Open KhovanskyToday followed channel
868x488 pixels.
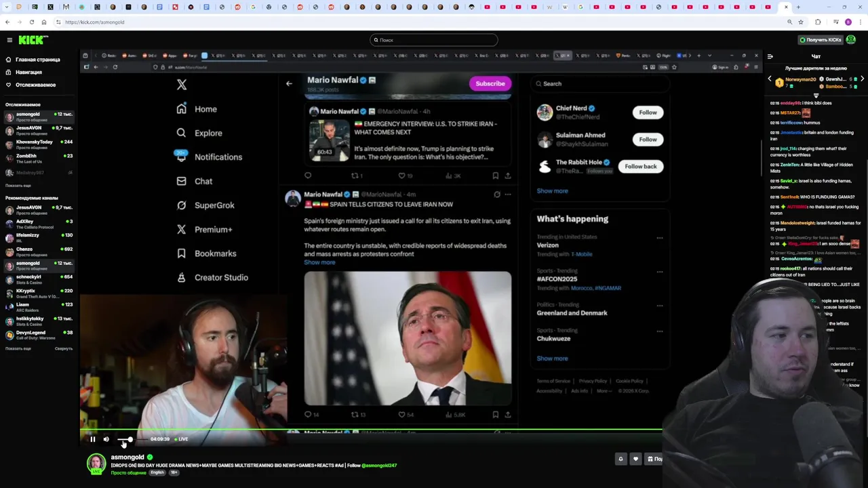[x=39, y=144]
